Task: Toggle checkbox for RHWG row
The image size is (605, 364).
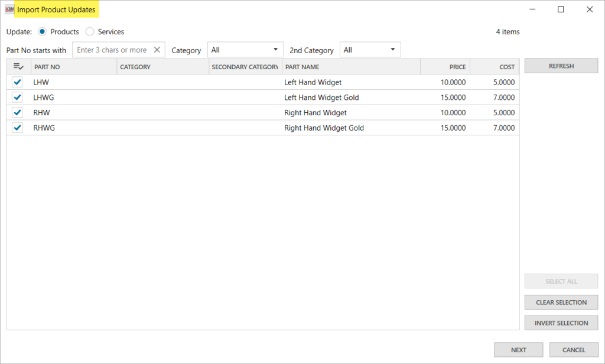Action: (x=18, y=128)
